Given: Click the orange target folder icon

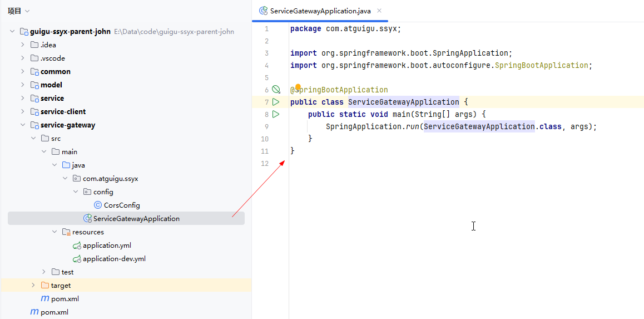Looking at the screenshot, I should tap(45, 285).
